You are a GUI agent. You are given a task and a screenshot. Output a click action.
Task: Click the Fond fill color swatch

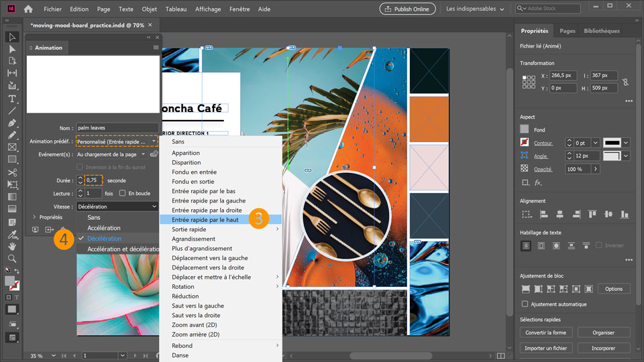coord(525,129)
